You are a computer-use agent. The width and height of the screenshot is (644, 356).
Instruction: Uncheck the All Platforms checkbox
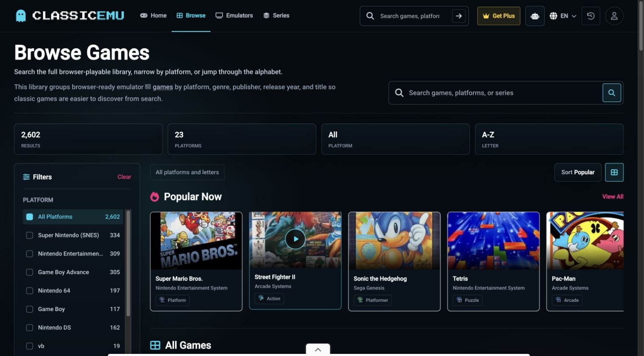[x=30, y=217]
